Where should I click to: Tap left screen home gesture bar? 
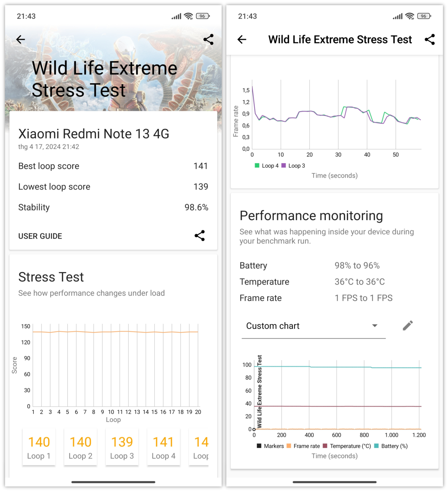(x=113, y=482)
